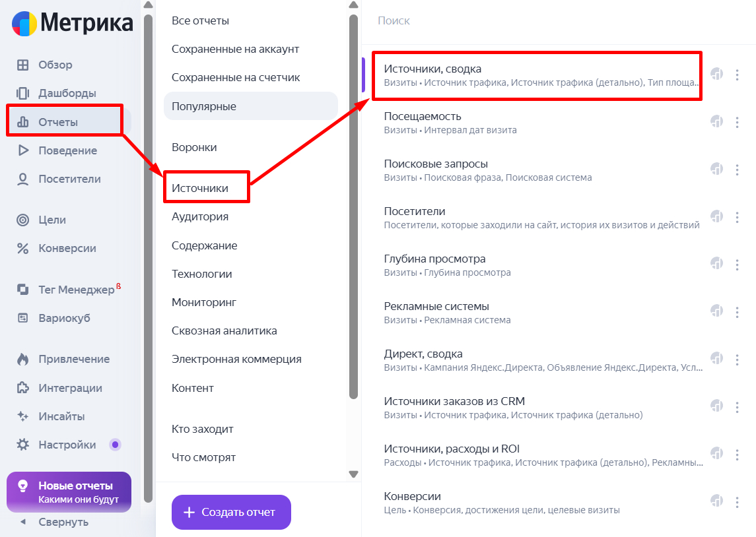Select Источники report category
Screen dimensions: 756x537
(x=200, y=188)
